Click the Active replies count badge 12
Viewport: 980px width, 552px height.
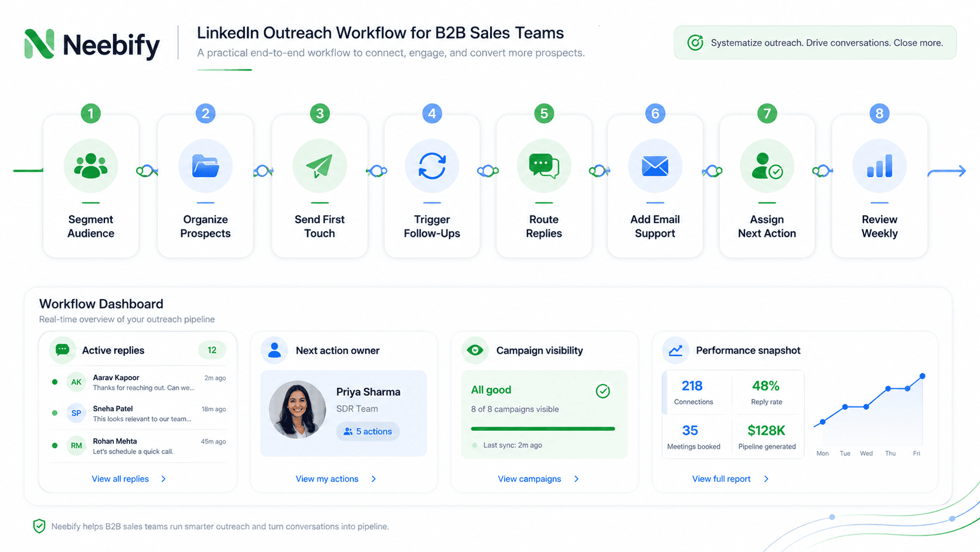[x=212, y=350]
